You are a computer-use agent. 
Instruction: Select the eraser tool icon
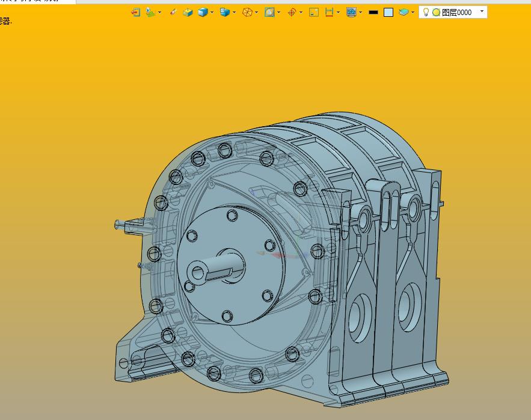(x=173, y=12)
